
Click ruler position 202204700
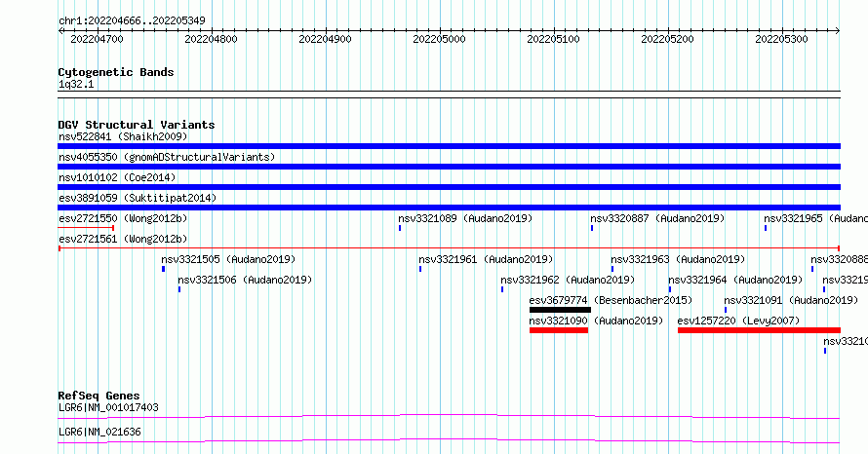97,39
